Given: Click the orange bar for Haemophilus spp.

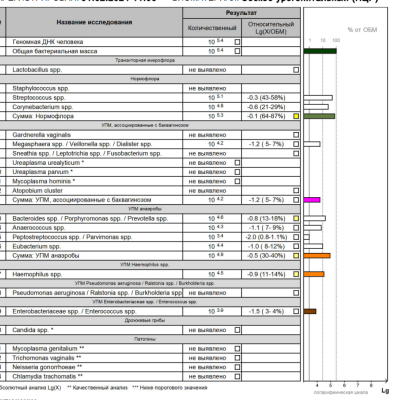Looking at the screenshot, I should (314, 274).
